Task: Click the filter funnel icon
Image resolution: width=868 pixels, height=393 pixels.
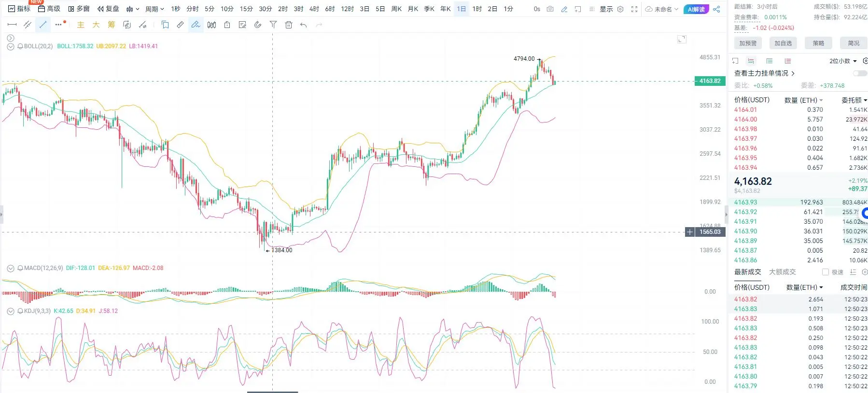Action: 273,25
